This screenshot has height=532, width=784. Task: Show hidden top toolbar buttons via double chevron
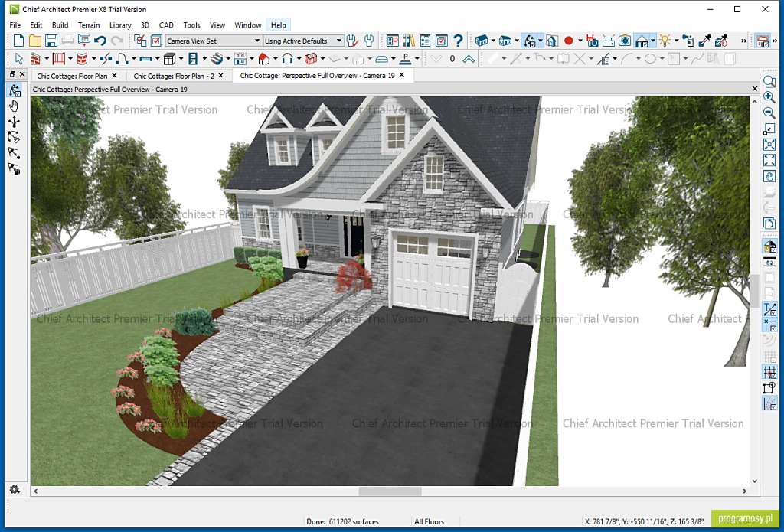(743, 41)
